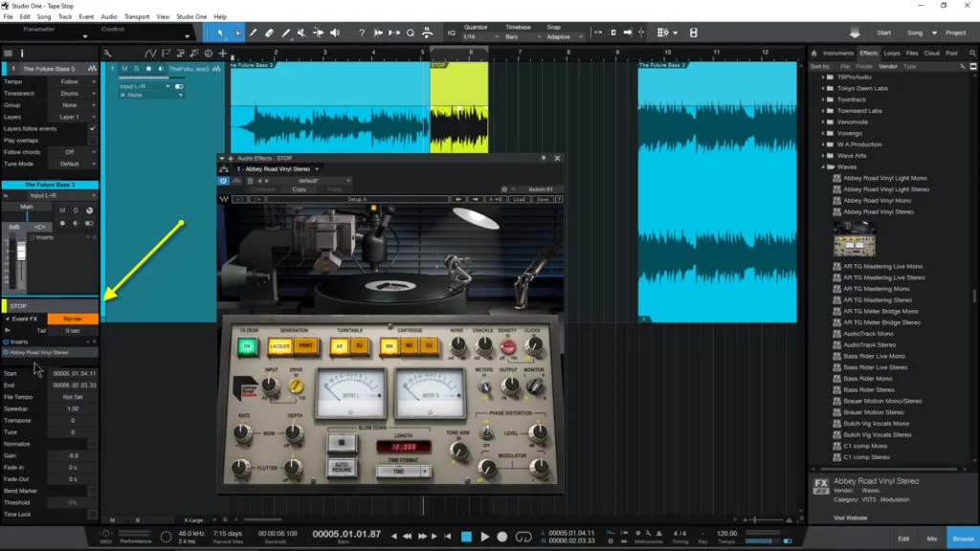Click the Rewind transport button

(407, 536)
